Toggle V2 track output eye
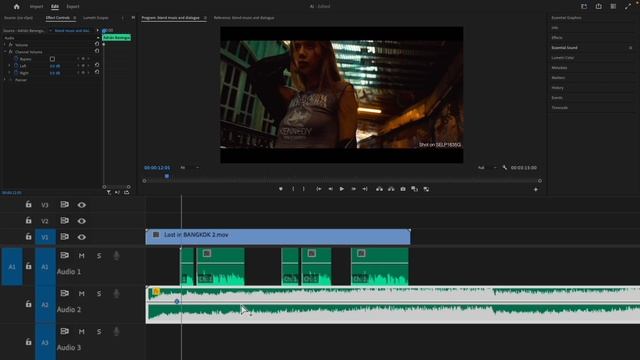Viewport: 640px width, 360px height. [x=82, y=221]
